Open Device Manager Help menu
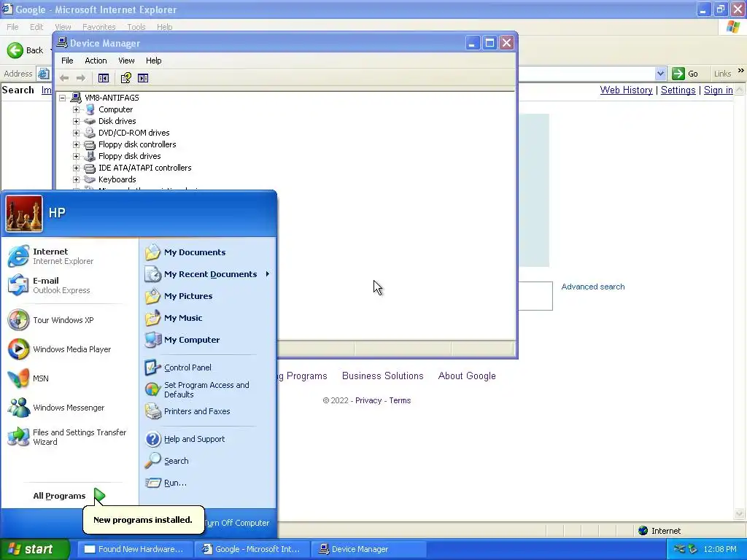The width and height of the screenshot is (747, 560). [153, 61]
